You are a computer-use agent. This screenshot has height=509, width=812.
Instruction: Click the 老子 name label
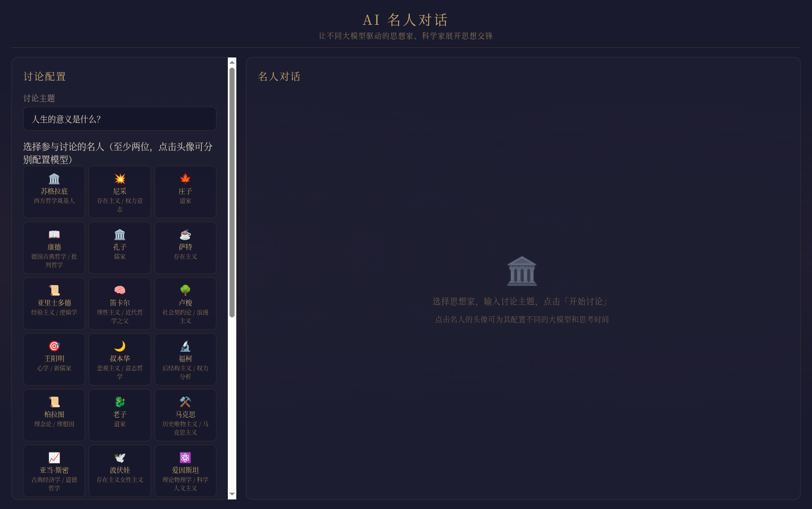coord(120,415)
